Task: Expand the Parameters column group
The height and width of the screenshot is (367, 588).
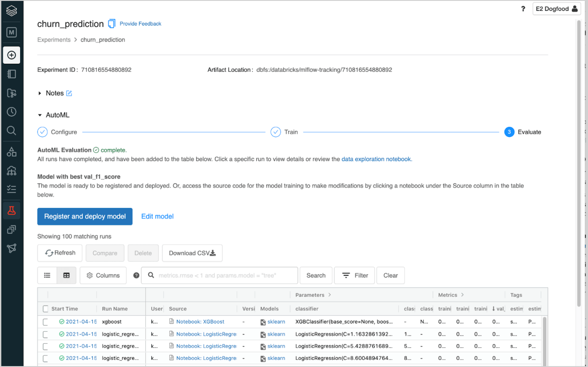Action: 330,295
